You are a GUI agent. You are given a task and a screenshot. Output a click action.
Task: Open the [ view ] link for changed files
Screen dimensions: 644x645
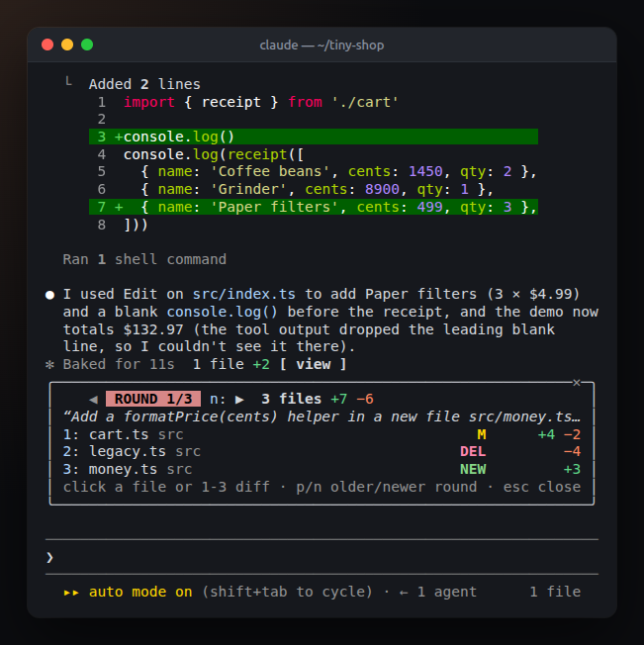(x=314, y=364)
